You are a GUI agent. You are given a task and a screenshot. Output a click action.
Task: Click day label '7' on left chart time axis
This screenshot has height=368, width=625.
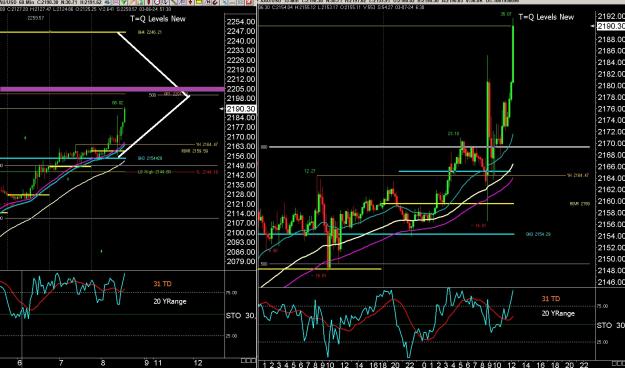pos(61,363)
